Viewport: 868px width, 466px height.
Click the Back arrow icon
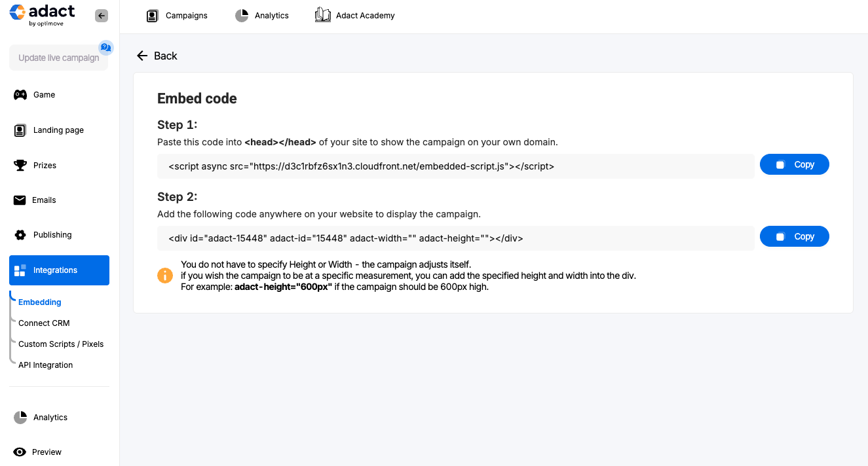click(142, 56)
